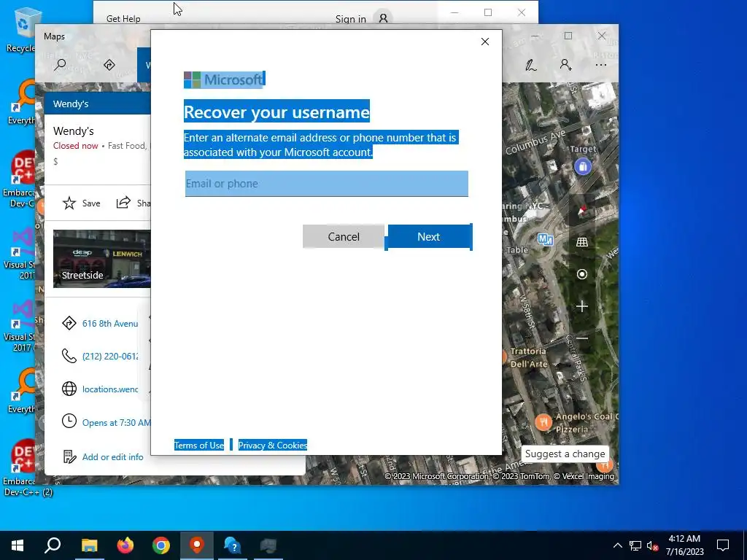Click the globe website icon
Image resolution: width=747 pixels, height=560 pixels.
tap(69, 389)
